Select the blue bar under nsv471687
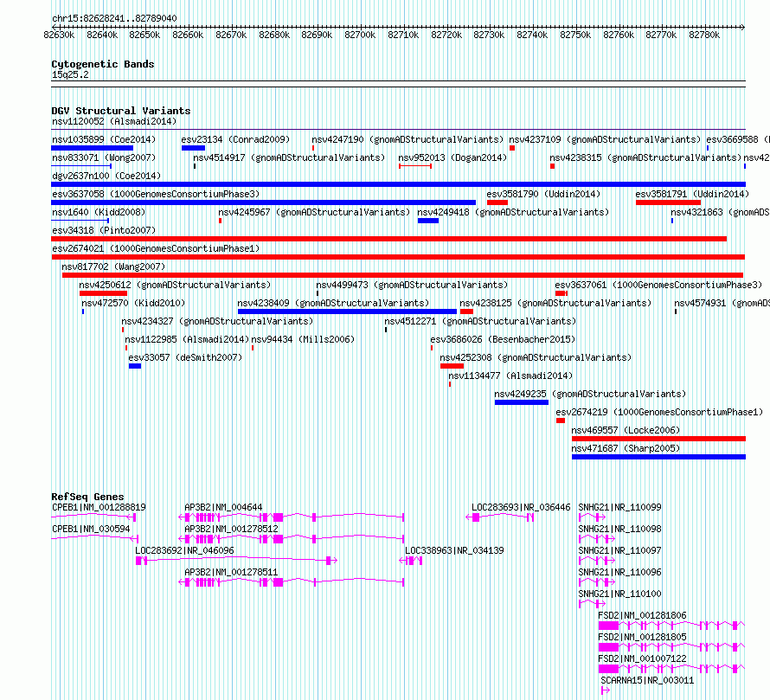The image size is (770, 700). pyautogui.click(x=658, y=457)
